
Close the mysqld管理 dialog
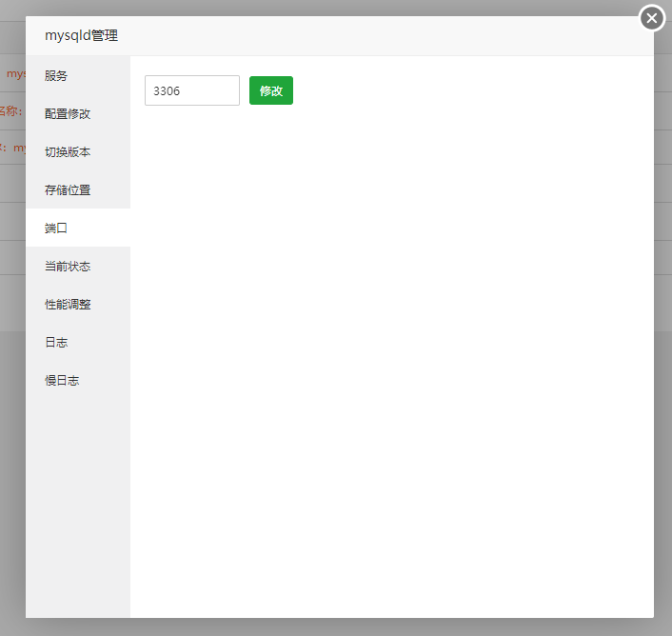pos(652,18)
